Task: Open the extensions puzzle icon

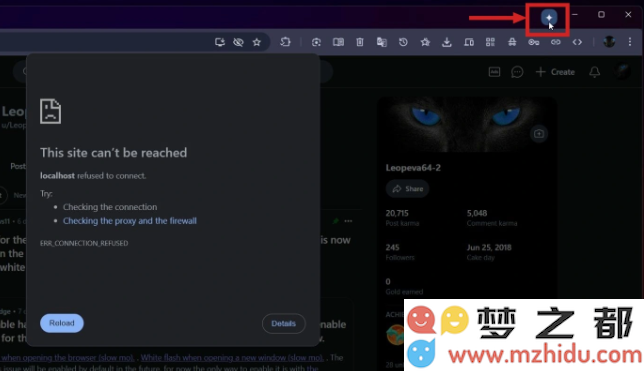Action: [x=285, y=41]
